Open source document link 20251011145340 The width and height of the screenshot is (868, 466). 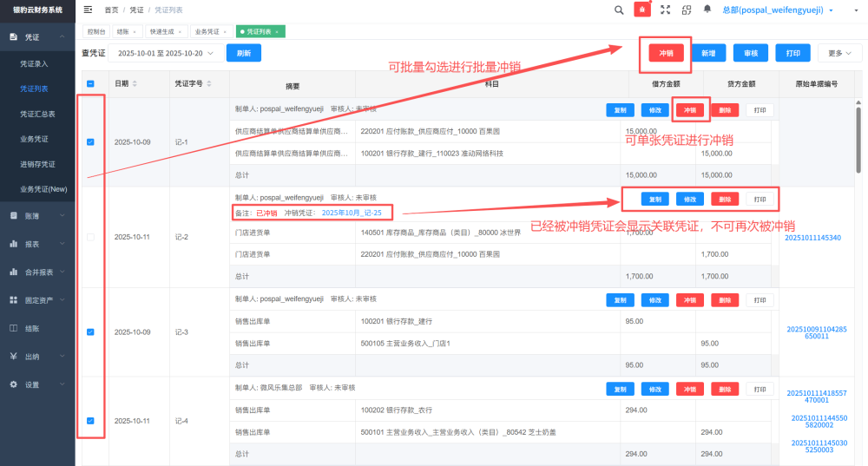point(812,238)
